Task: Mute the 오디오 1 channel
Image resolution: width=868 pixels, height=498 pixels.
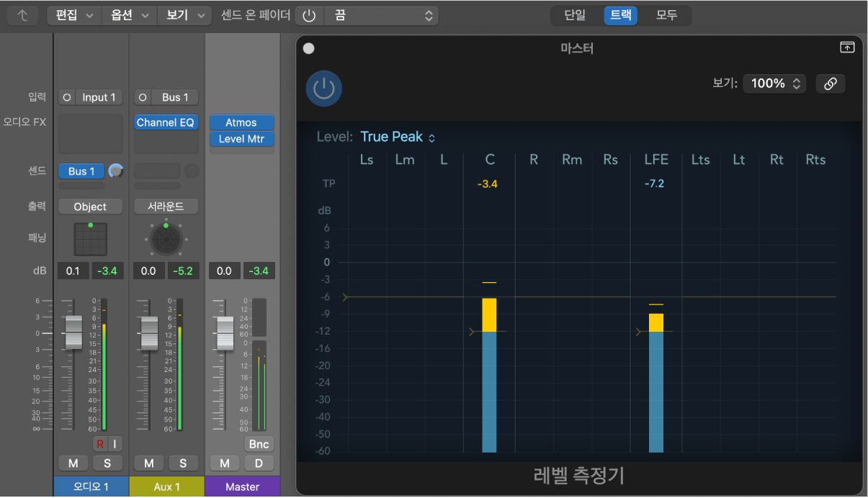Action: pyautogui.click(x=73, y=463)
